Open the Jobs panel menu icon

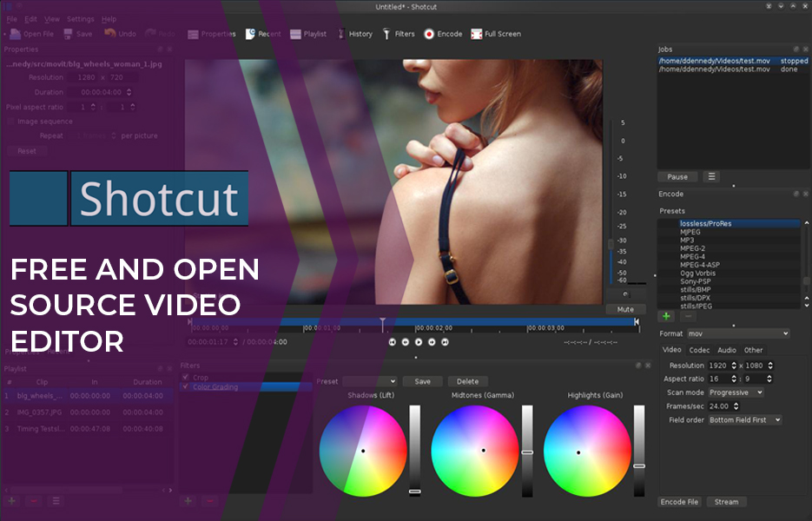pos(711,176)
